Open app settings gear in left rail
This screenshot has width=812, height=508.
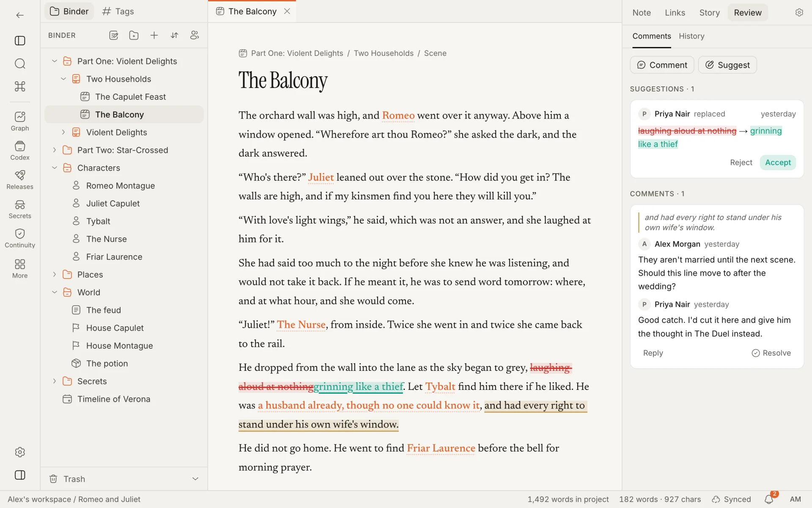[20, 452]
